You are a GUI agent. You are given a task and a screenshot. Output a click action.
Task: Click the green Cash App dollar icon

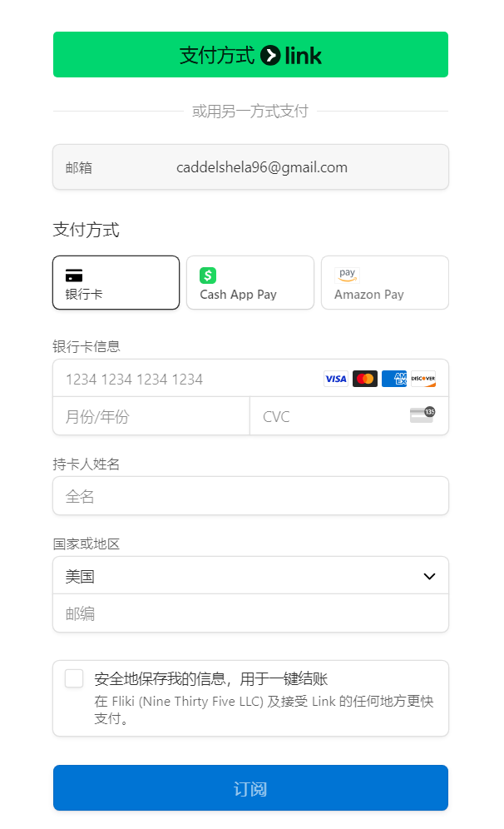pos(208,276)
